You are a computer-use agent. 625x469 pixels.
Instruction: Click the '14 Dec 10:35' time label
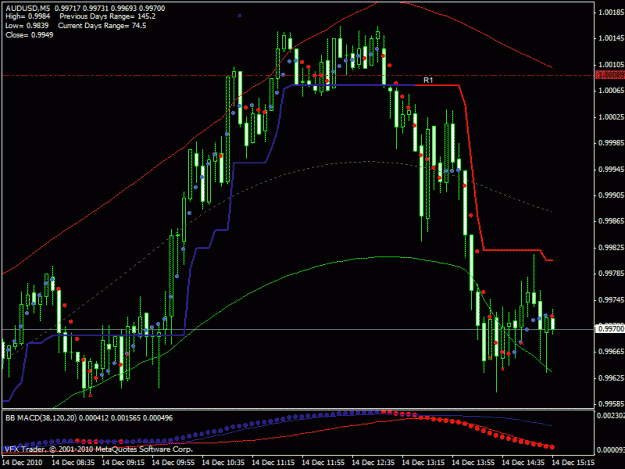[223, 463]
